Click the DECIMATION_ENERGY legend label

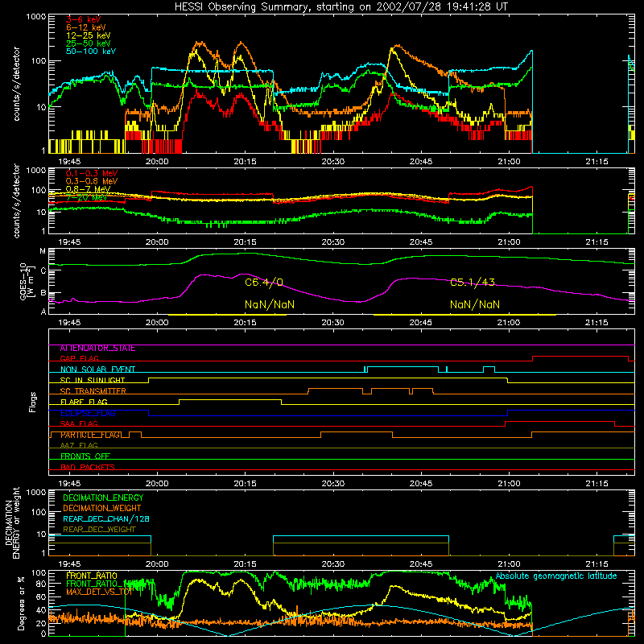pos(103,497)
